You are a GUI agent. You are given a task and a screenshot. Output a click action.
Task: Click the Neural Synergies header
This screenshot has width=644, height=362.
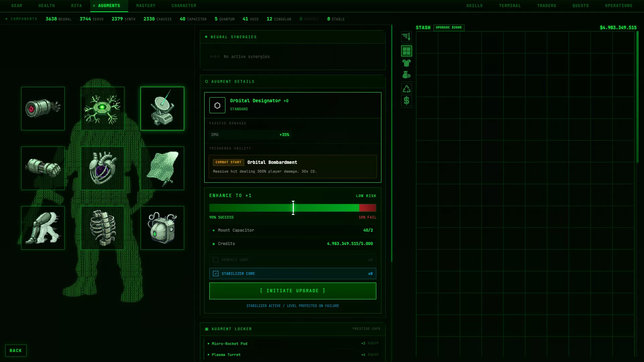tap(293, 37)
